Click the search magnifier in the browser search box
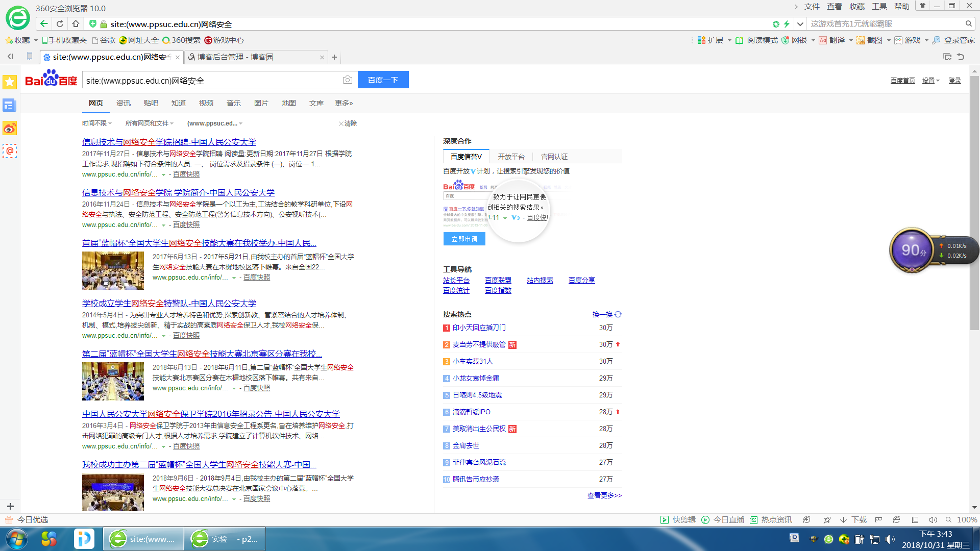 (x=968, y=24)
